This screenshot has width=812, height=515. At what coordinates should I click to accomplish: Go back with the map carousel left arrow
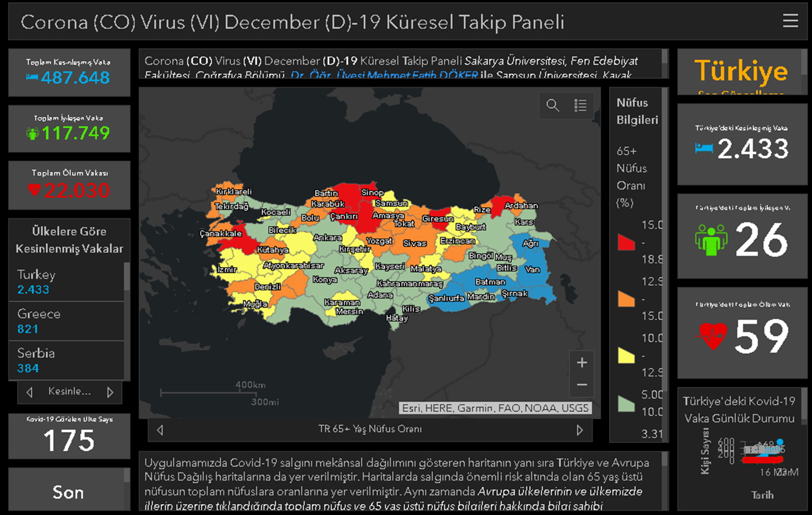(160, 429)
